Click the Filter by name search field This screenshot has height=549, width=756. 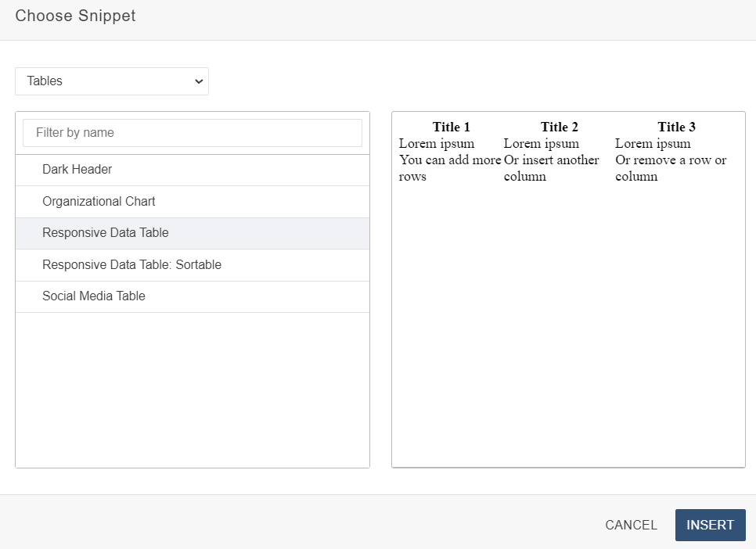[192, 132]
